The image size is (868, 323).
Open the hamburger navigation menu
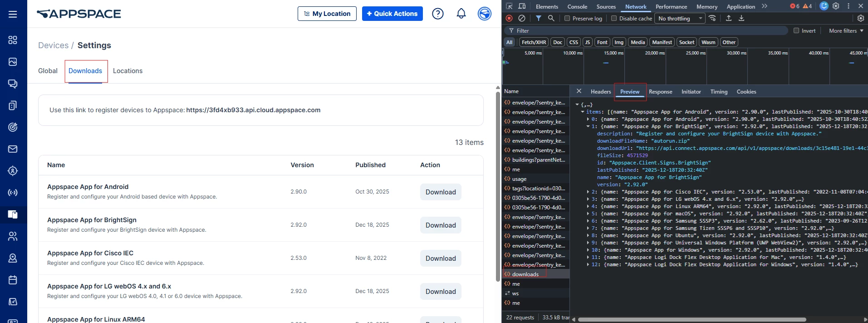click(x=13, y=14)
